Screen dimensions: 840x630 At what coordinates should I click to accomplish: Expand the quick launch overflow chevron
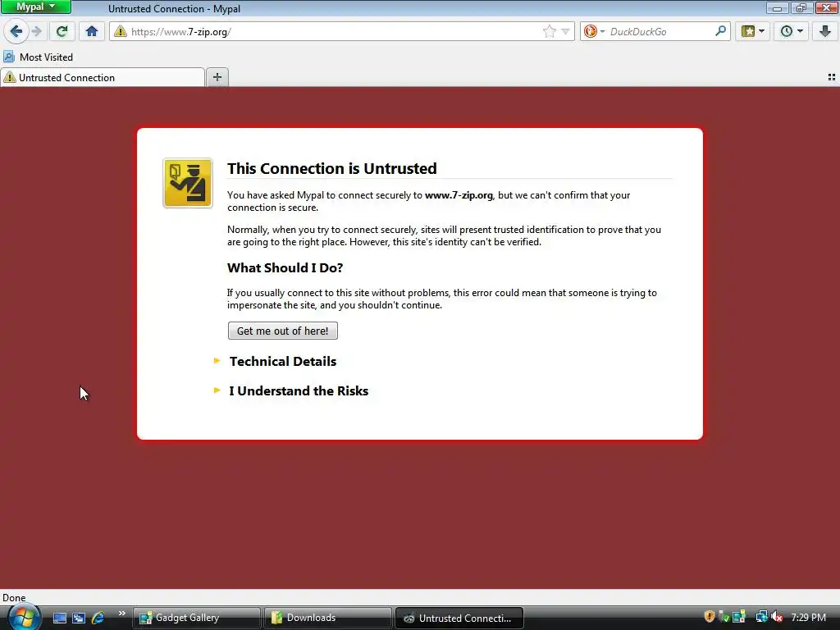(x=121, y=614)
